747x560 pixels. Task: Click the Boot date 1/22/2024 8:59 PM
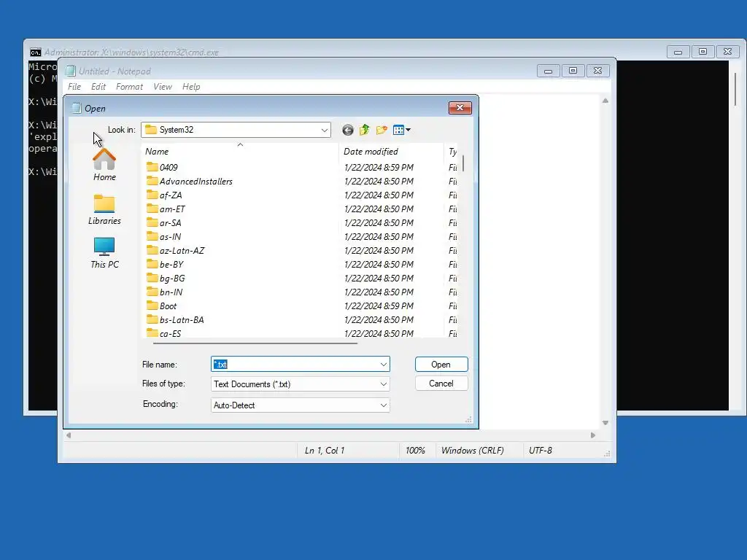(379, 306)
